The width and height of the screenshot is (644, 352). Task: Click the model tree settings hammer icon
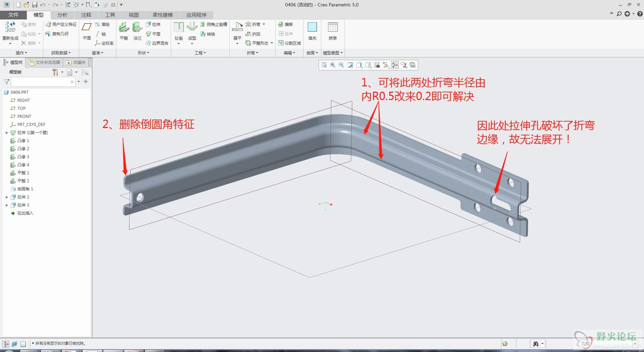pyautogui.click(x=55, y=72)
